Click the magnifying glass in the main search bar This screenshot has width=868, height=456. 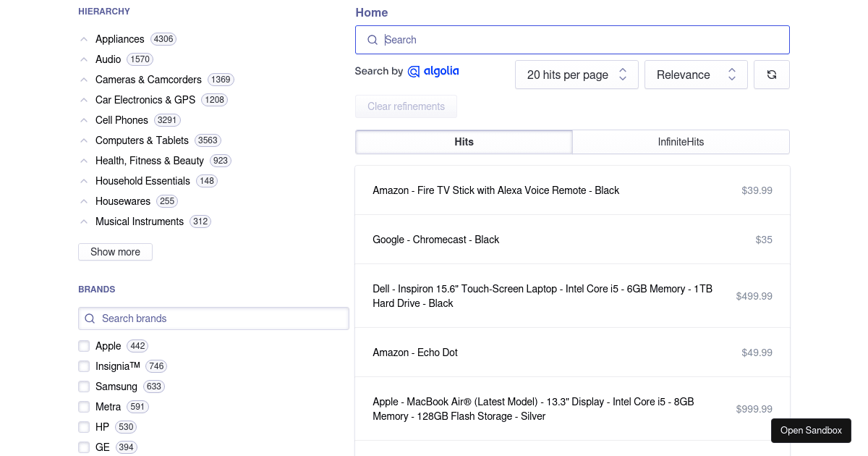[373, 40]
